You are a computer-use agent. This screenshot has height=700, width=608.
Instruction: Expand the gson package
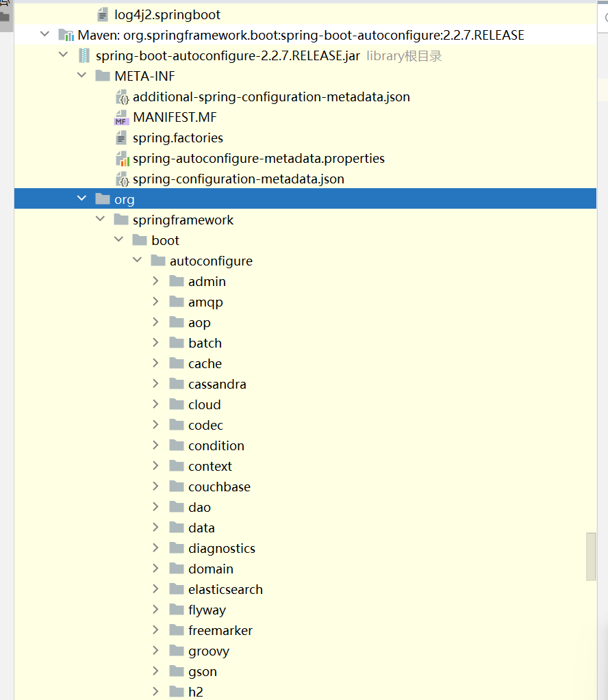pos(155,671)
